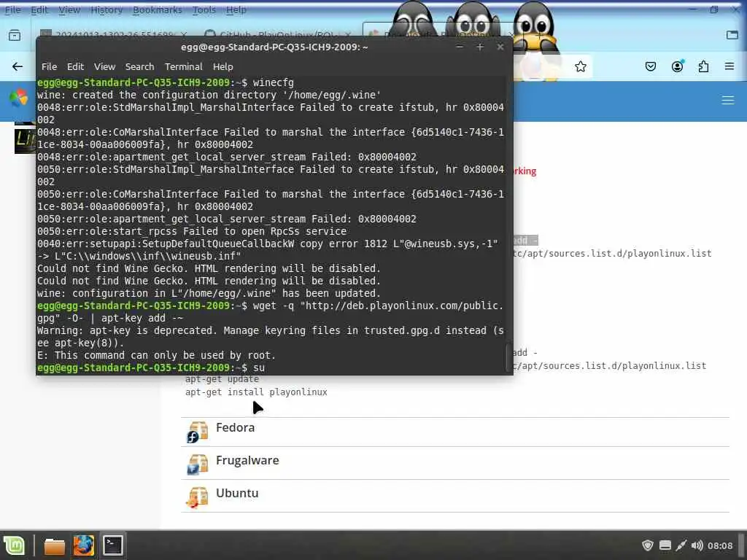Open the update shield tray icon
The image size is (747, 560).
(x=647, y=545)
